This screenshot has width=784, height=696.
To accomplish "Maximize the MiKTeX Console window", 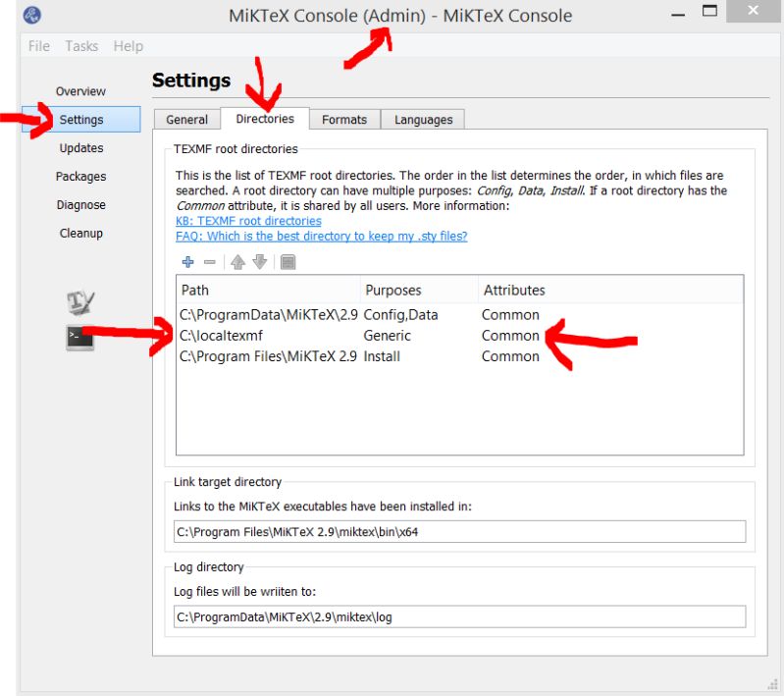I will click(x=710, y=12).
